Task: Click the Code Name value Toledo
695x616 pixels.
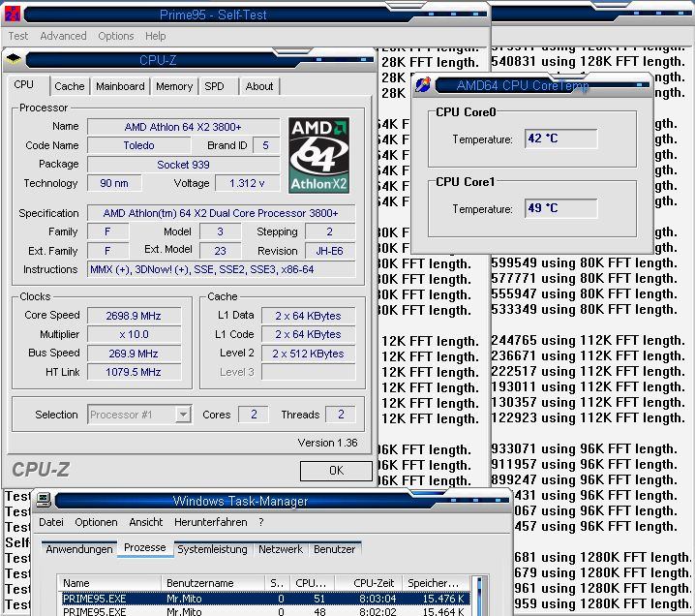Action: (x=138, y=145)
